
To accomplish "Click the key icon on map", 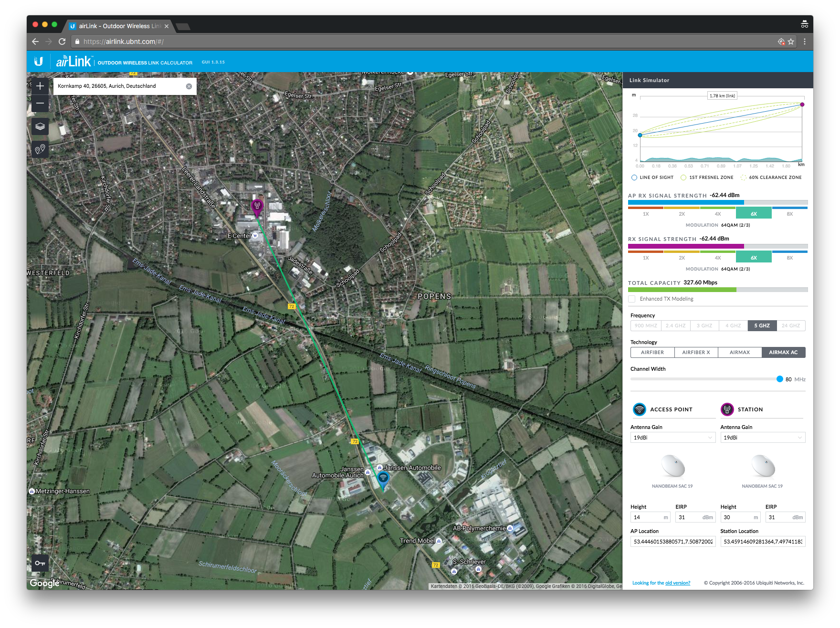I will tap(40, 563).
